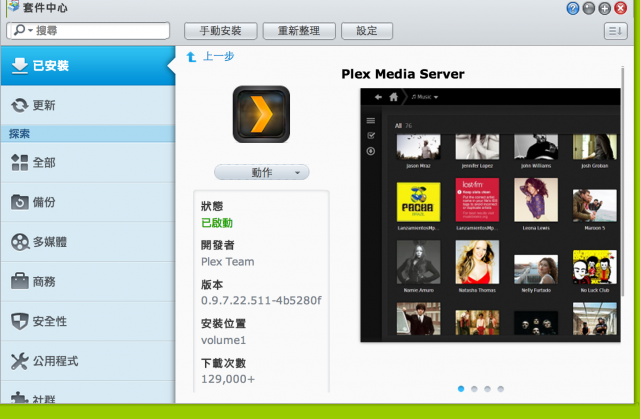Viewport: 640px width, 419px height.
Task: Click the blue up arrow icon
Action: click(191, 57)
